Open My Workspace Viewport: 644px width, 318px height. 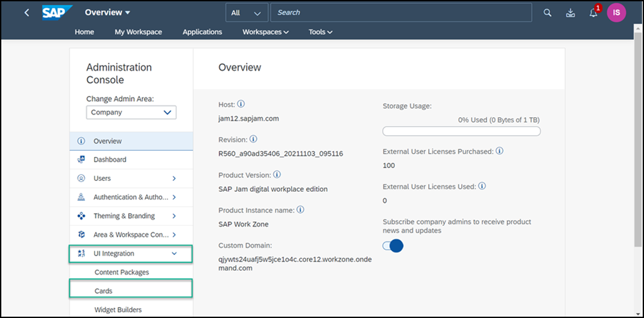click(138, 32)
